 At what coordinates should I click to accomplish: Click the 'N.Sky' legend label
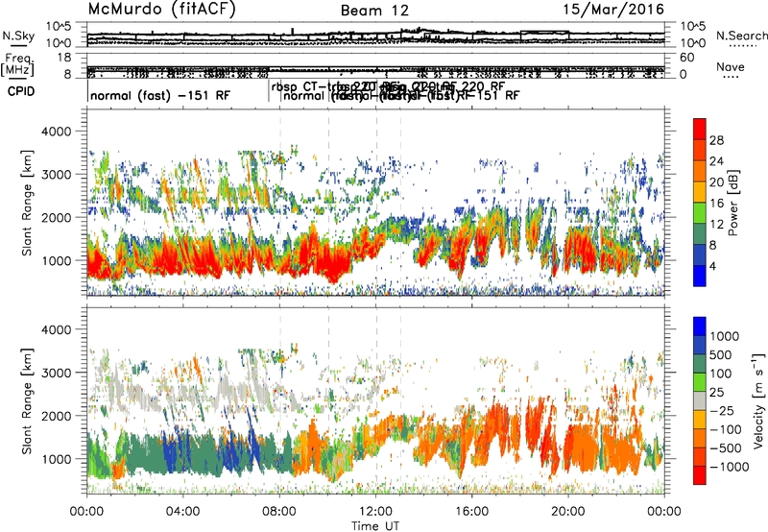[x=18, y=36]
